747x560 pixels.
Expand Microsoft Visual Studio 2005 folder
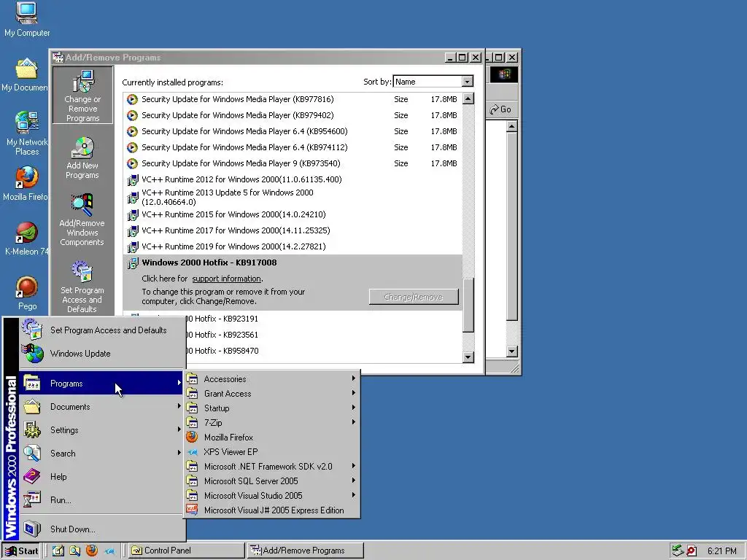point(271,496)
